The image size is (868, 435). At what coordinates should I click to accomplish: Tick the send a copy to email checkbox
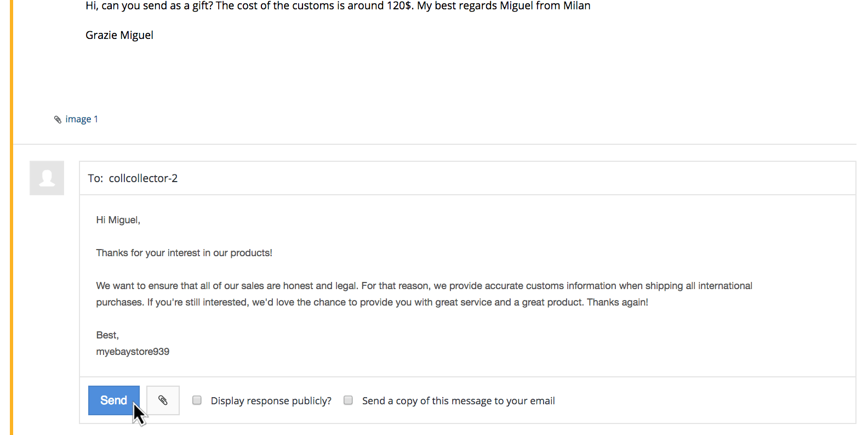click(348, 400)
